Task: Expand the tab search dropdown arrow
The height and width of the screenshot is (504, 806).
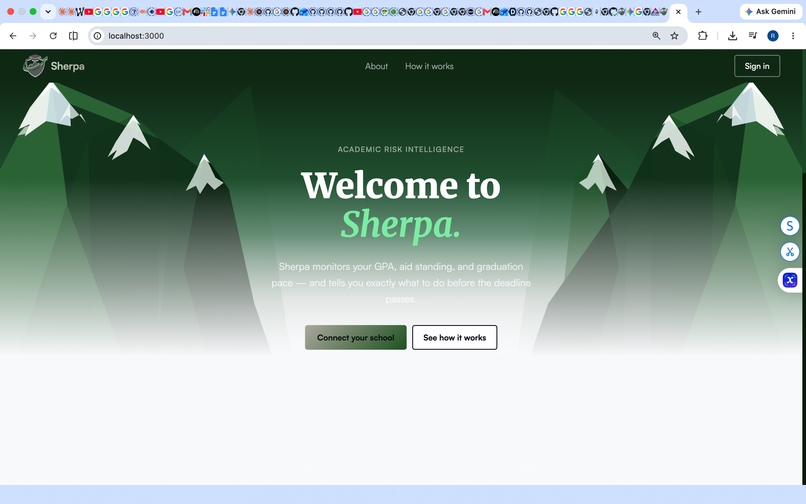Action: (48, 11)
